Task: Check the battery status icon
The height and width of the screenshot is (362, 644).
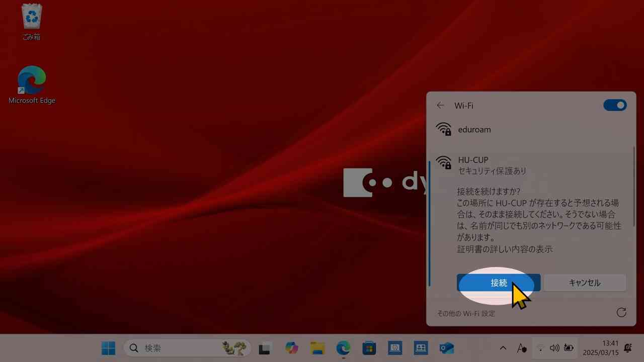Action: point(569,348)
